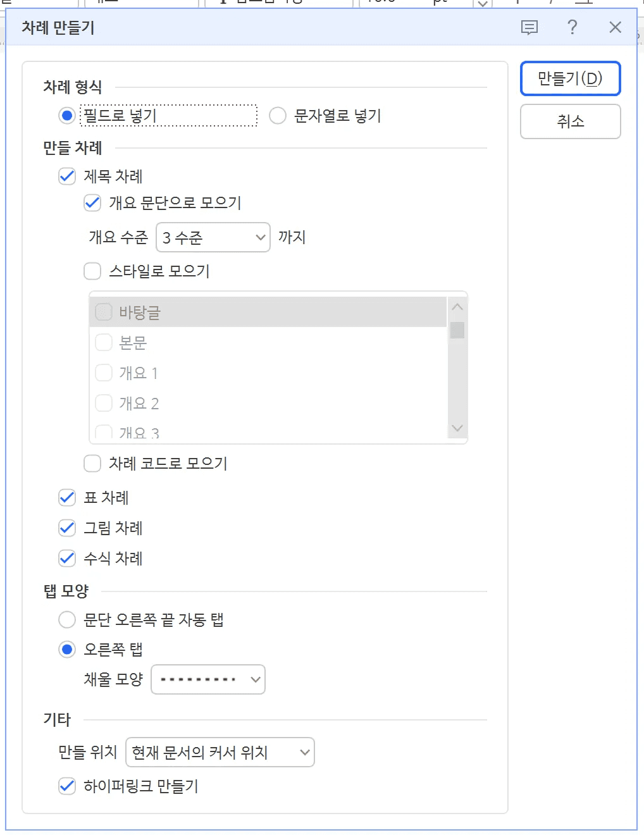Check the 차례 코드로 모으기 option
644x835 pixels.
click(92, 464)
